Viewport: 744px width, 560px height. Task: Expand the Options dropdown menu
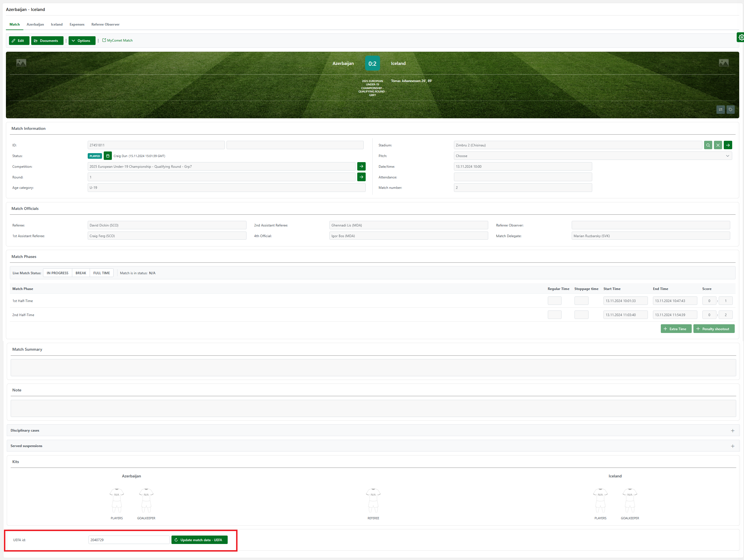click(82, 41)
